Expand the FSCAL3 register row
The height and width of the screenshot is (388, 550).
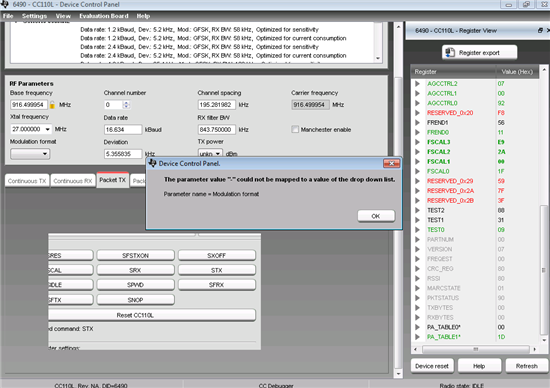click(x=417, y=142)
